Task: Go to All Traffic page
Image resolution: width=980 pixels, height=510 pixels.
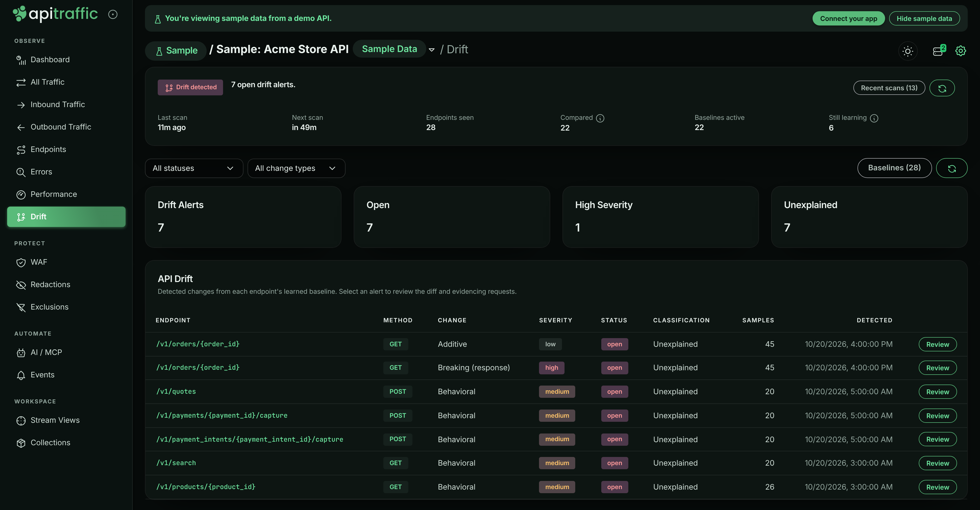Action: (66, 82)
